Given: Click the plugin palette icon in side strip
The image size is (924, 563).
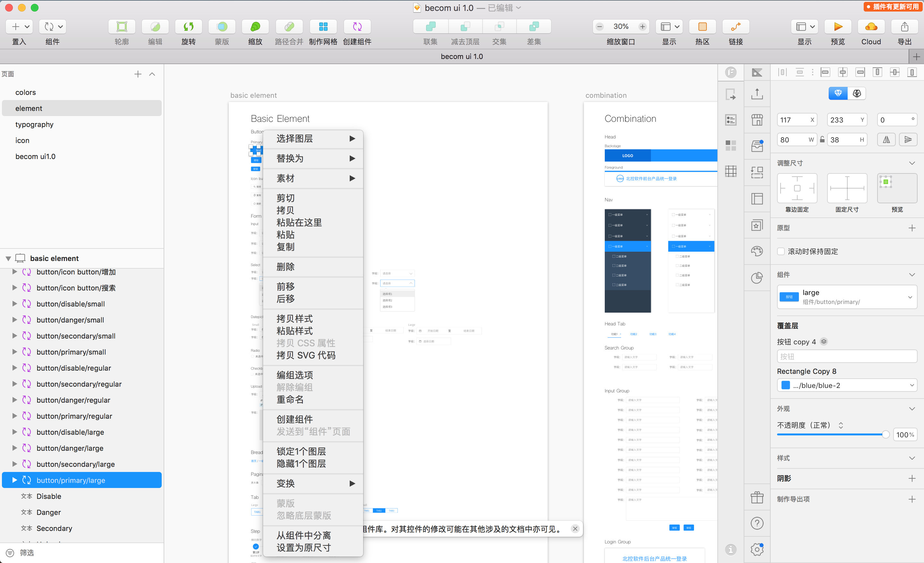Looking at the screenshot, I should 757,251.
